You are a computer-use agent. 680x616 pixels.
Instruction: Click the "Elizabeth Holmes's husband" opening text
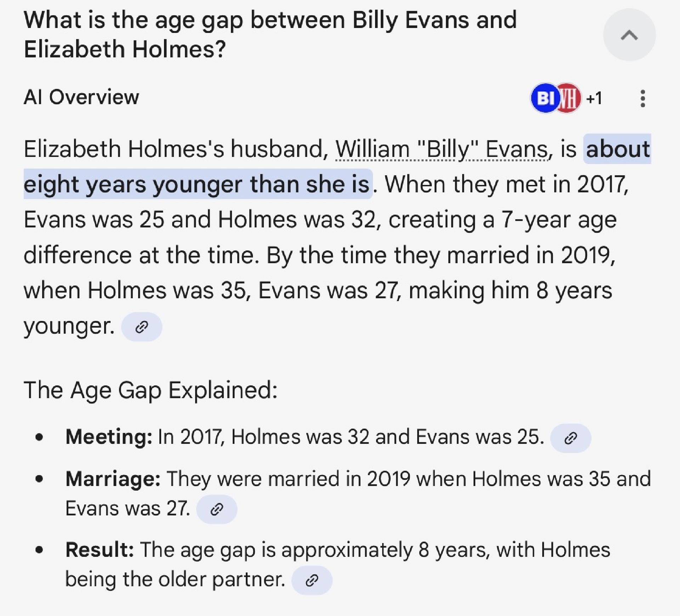click(176, 149)
